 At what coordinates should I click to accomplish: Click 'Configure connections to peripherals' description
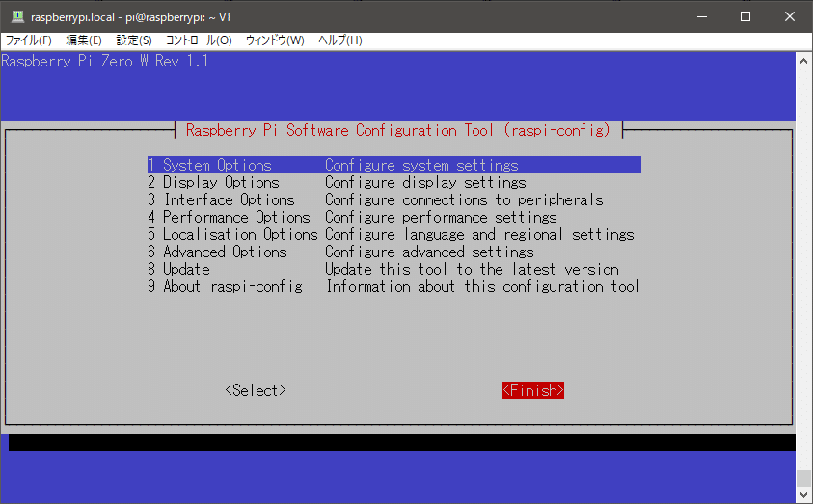pos(464,199)
